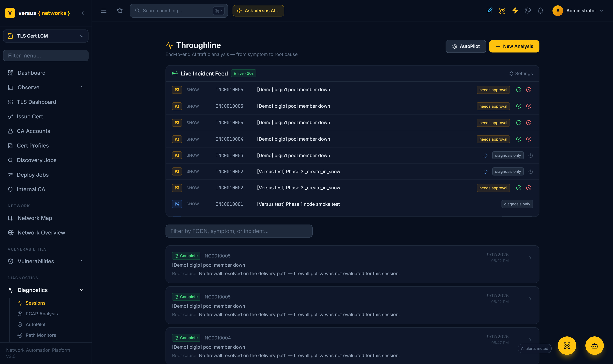Open TLS Dashboard in sidebar
613x364 pixels.
point(46,102)
